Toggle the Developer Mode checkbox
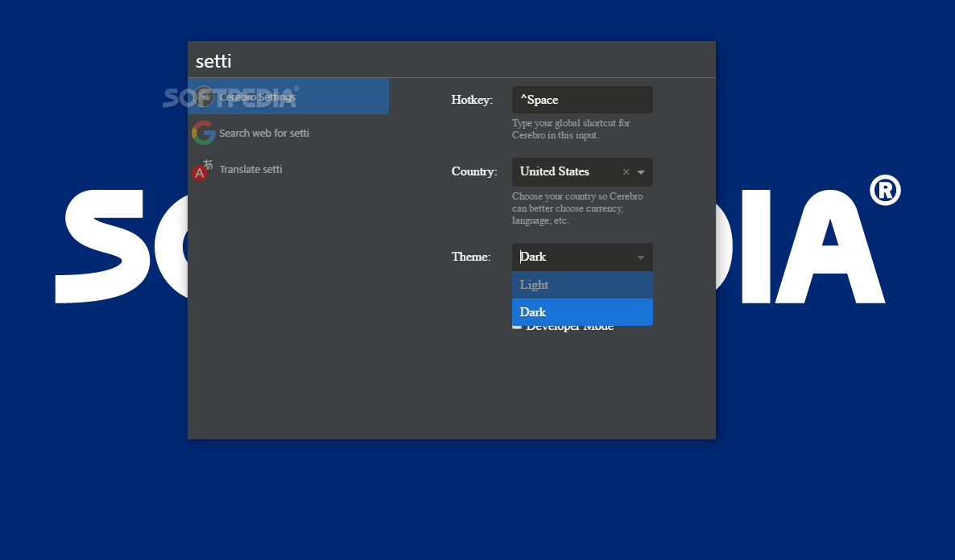The height and width of the screenshot is (560, 955). coord(516,327)
